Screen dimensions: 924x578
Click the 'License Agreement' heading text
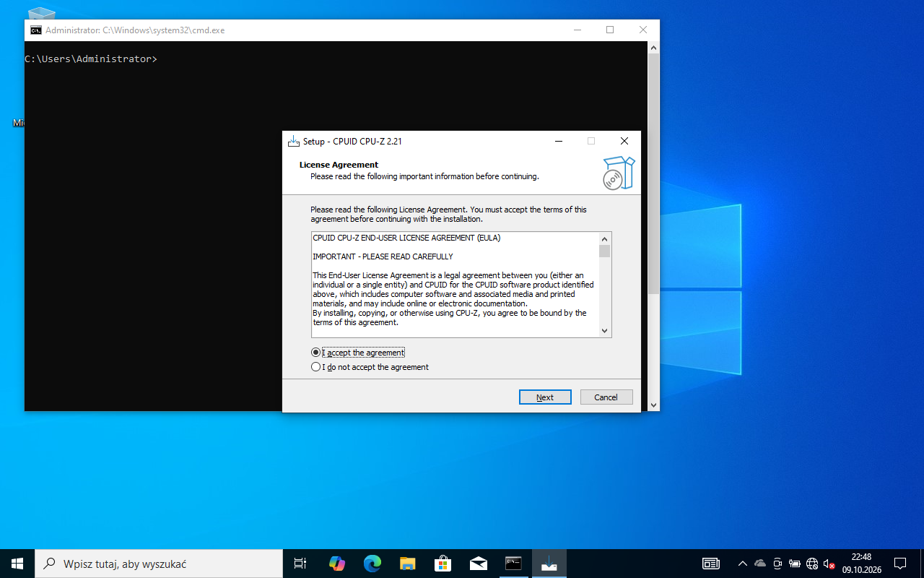click(339, 165)
